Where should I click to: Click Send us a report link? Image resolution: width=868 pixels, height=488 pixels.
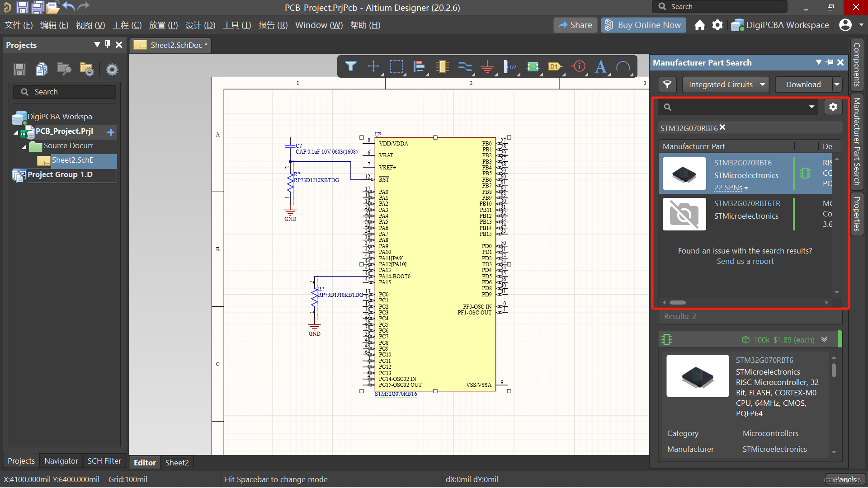pos(745,261)
